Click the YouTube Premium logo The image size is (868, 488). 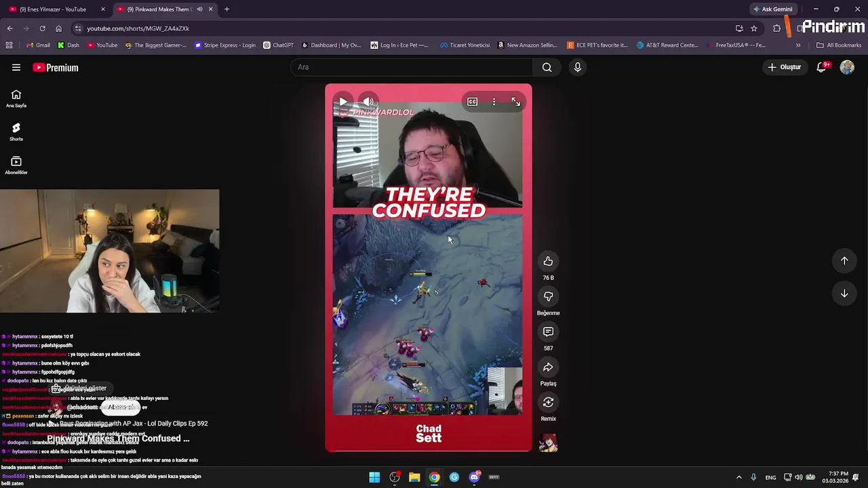point(56,67)
